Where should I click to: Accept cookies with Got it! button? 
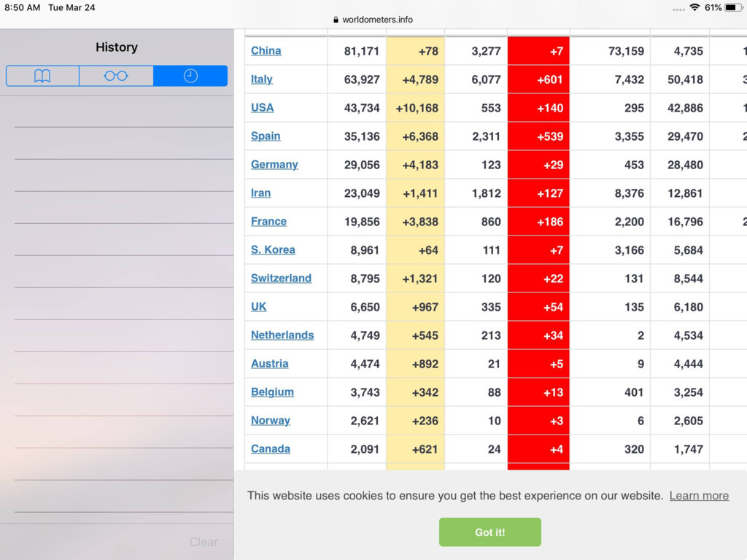pos(489,532)
